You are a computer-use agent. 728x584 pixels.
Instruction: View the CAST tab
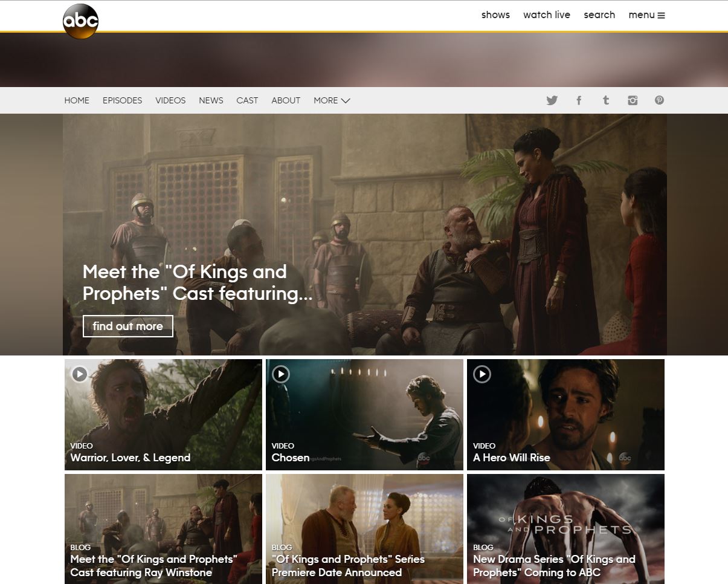coord(247,100)
